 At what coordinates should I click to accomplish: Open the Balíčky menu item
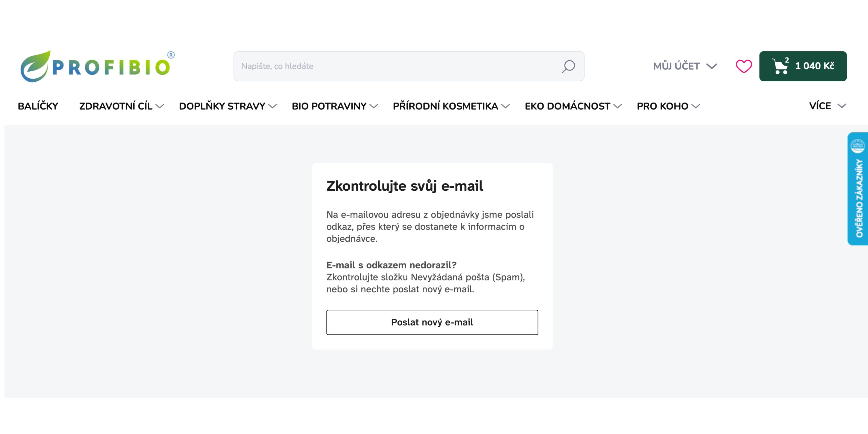coord(38,106)
